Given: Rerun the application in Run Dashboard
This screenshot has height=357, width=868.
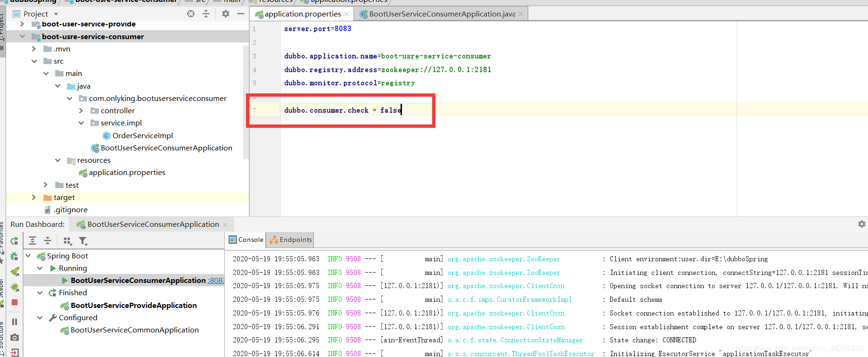Looking at the screenshot, I should (x=15, y=241).
